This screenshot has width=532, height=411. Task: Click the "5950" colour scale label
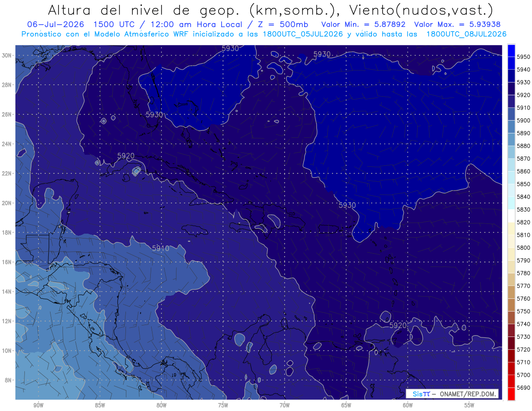[x=523, y=57]
